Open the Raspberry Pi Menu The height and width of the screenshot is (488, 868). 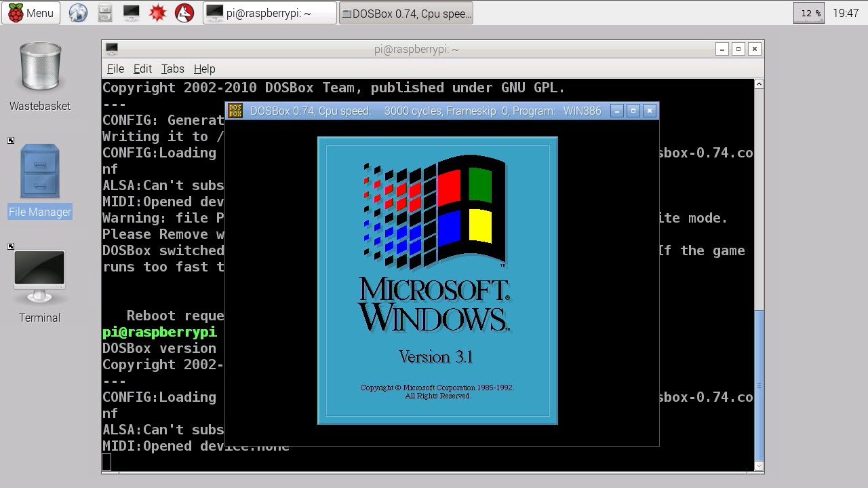click(31, 13)
